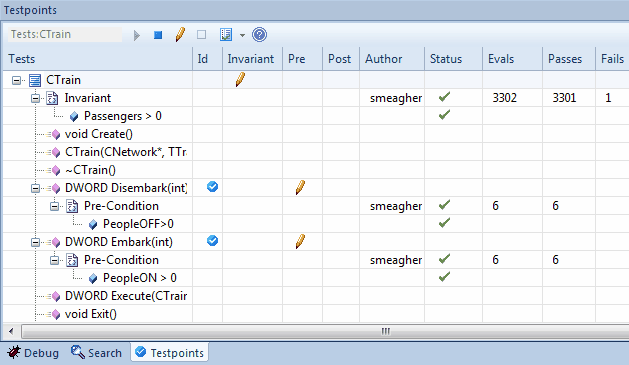Toggle the Id checkmark for Embark
629x365 pixels.
click(x=212, y=241)
